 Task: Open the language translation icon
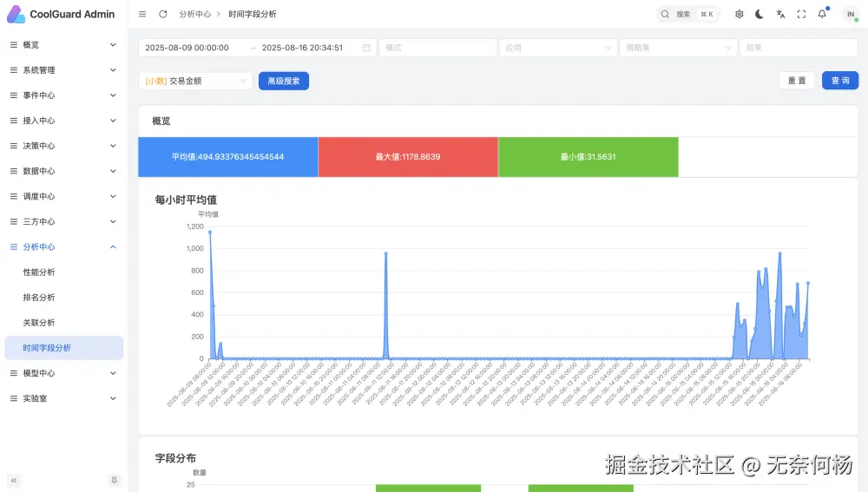tap(780, 15)
